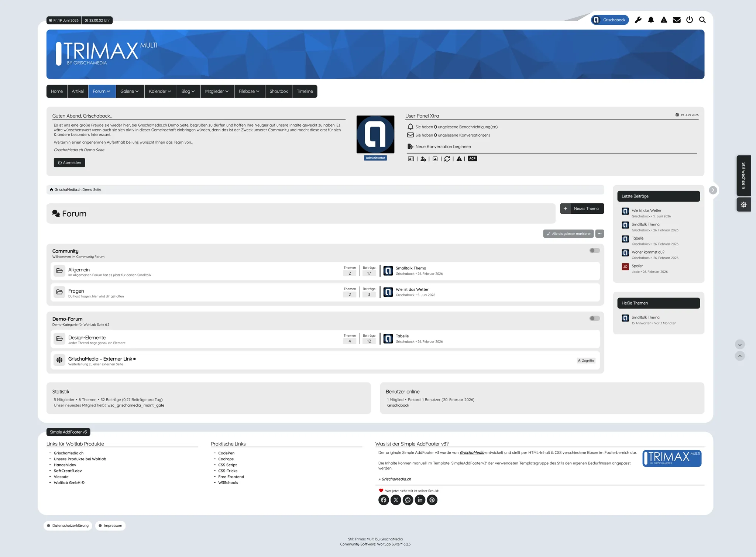
Task: Open Smalltalk Thema under Heiße Themen
Action: point(645,317)
